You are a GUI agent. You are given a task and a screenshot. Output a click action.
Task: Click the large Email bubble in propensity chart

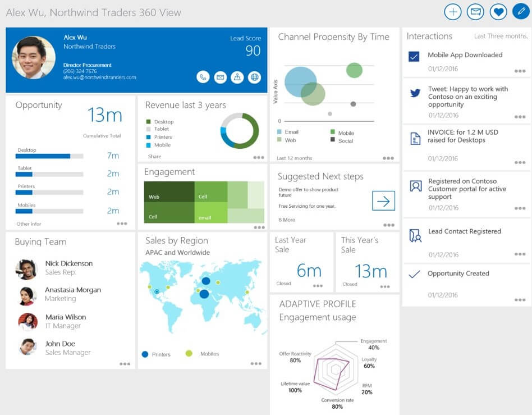[300, 82]
